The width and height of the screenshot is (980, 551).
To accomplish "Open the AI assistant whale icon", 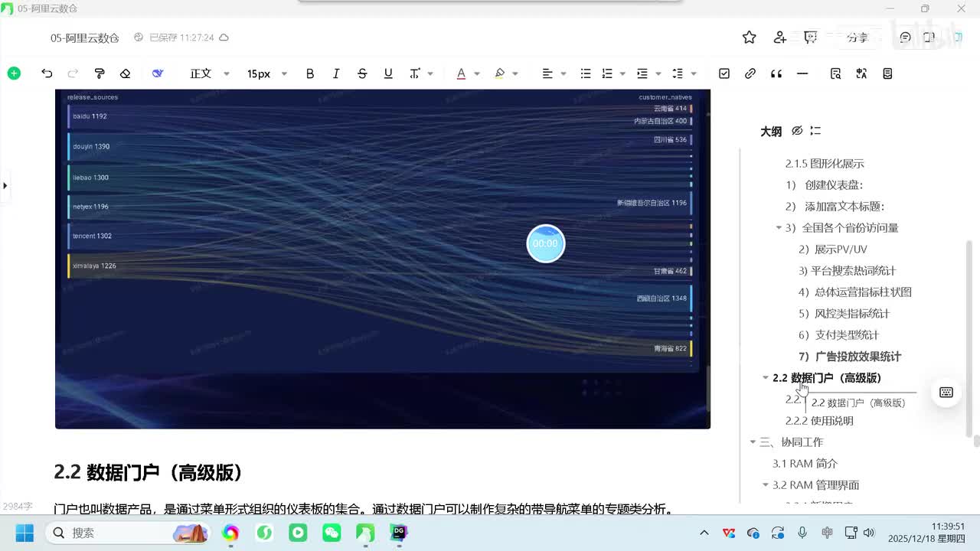I will coord(158,73).
